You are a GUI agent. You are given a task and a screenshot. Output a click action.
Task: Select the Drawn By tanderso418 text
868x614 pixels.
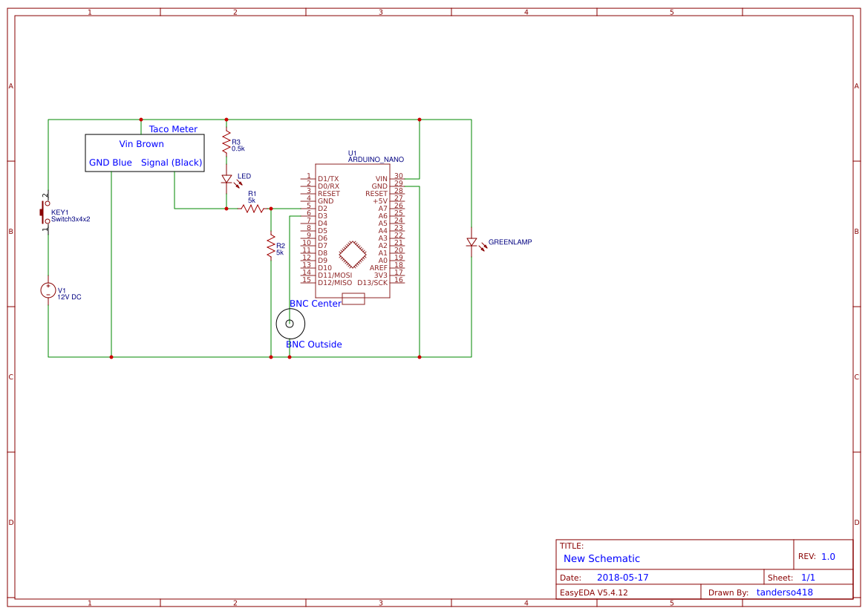(x=784, y=592)
